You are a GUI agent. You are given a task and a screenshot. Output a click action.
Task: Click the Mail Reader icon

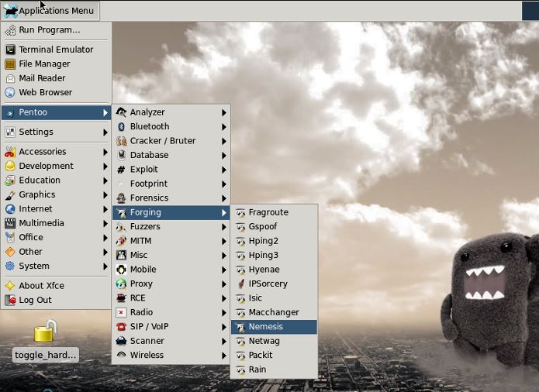10,78
